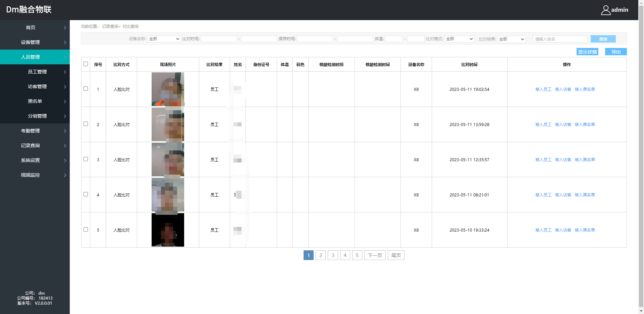Screen dimensions: 644x314
Task: Go to page 4 in pagination
Action: point(345,255)
